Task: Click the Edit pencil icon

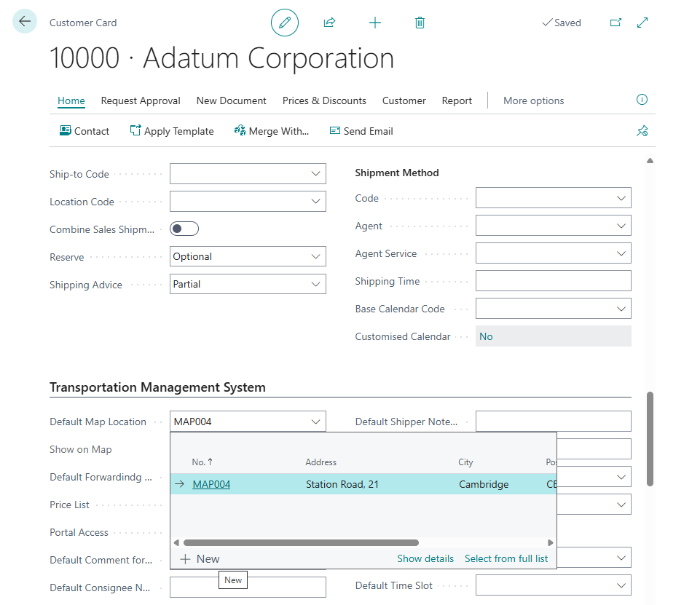Action: point(285,23)
